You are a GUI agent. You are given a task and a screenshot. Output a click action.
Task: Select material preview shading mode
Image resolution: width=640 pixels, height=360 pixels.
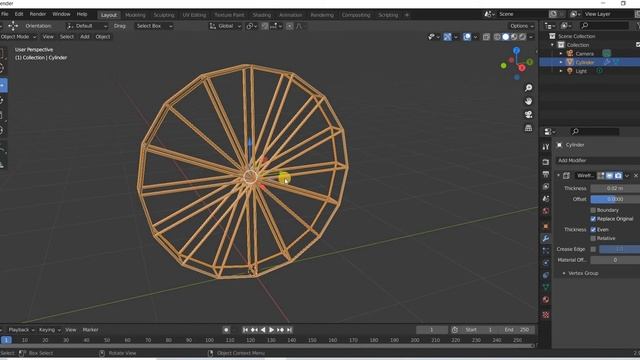514,37
